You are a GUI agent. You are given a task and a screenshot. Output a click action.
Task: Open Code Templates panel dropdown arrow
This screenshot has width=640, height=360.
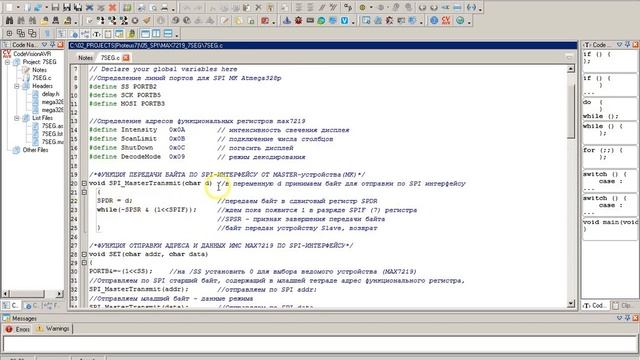(x=619, y=44)
